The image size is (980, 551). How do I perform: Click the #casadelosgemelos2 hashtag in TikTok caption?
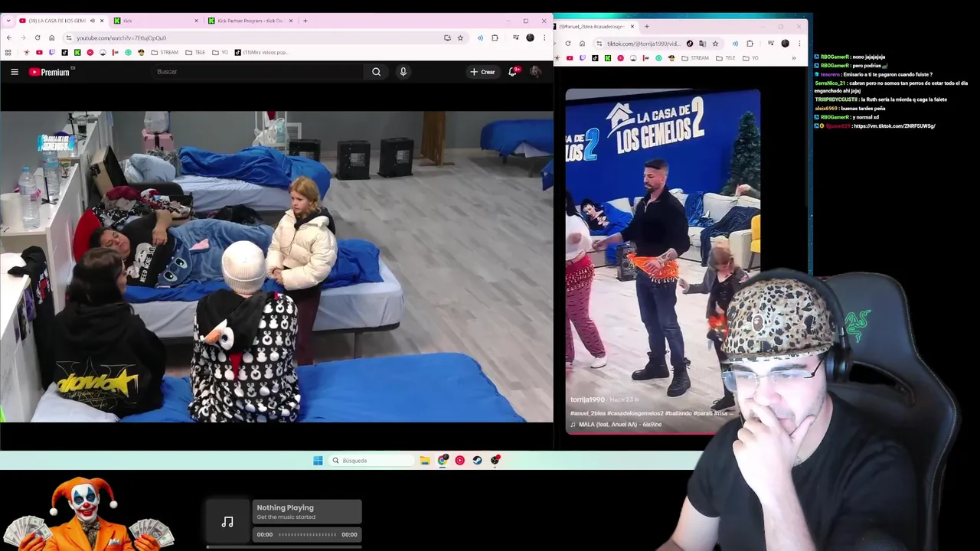[x=635, y=413]
